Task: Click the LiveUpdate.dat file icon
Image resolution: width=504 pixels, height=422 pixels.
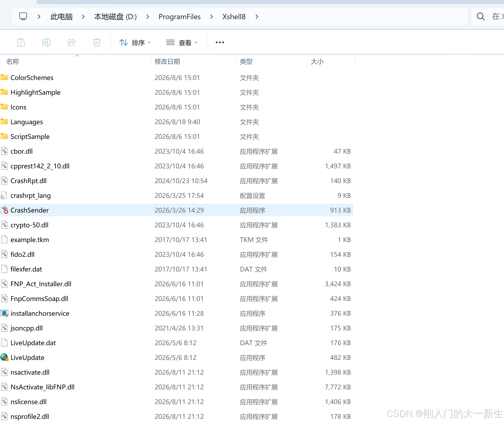Action: 4,343
